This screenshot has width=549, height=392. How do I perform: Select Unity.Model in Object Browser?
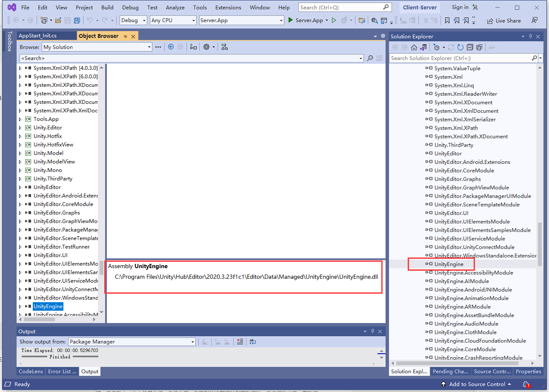tap(49, 153)
